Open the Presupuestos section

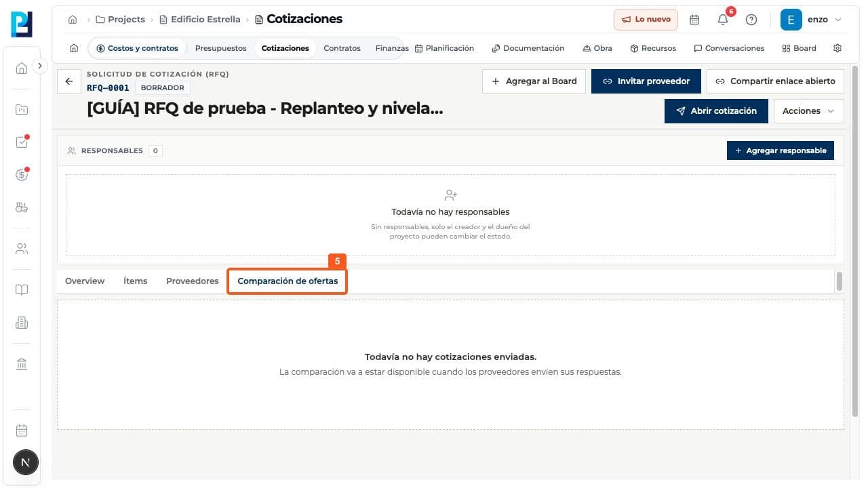[x=221, y=48]
